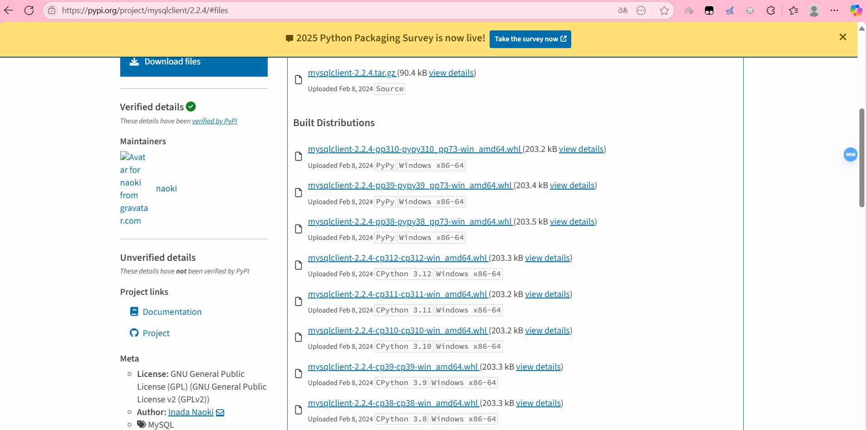View details of cp311 wheel
Image resolution: width=868 pixels, height=430 pixels.
(x=547, y=294)
